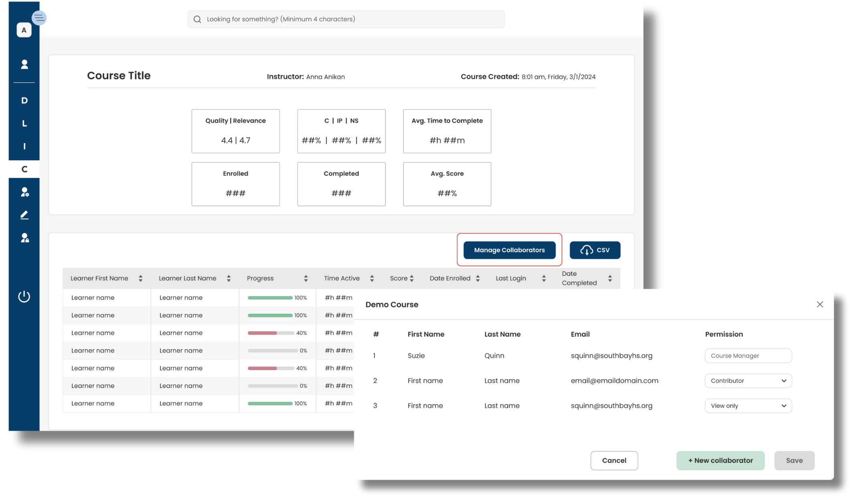Click the user lock sidebar icon
The width and height of the screenshot is (868, 499).
pyautogui.click(x=24, y=238)
